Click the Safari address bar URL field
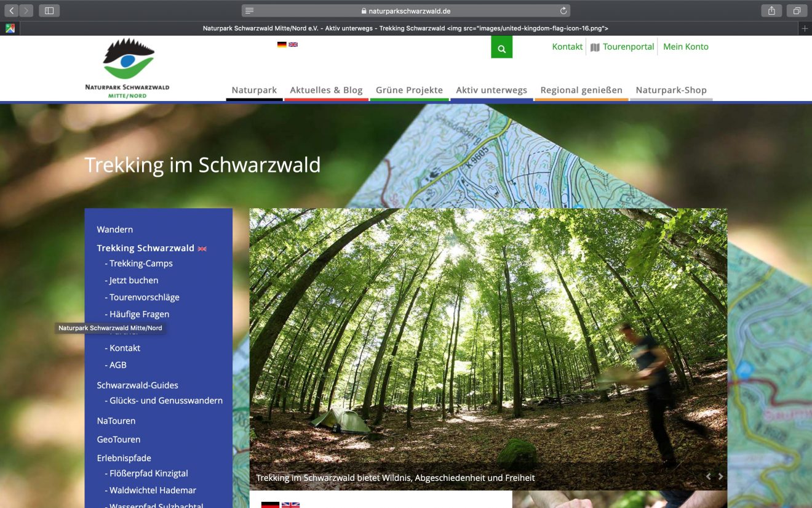 click(406, 10)
